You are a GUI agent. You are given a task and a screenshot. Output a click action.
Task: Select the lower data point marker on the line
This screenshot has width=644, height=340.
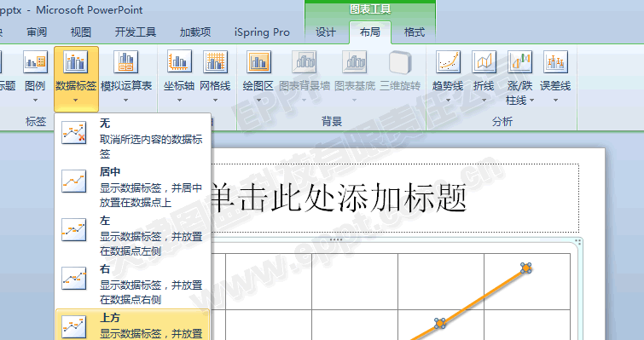coord(440,323)
